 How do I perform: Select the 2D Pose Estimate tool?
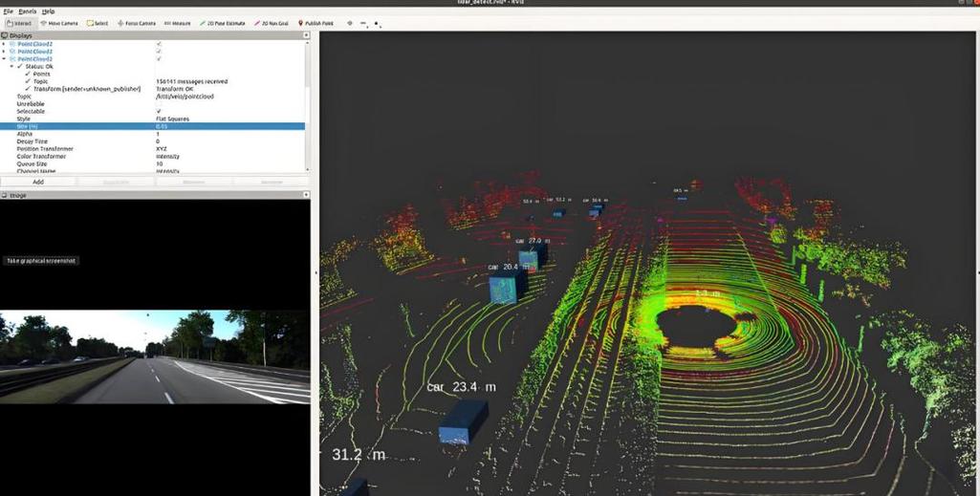coord(223,23)
